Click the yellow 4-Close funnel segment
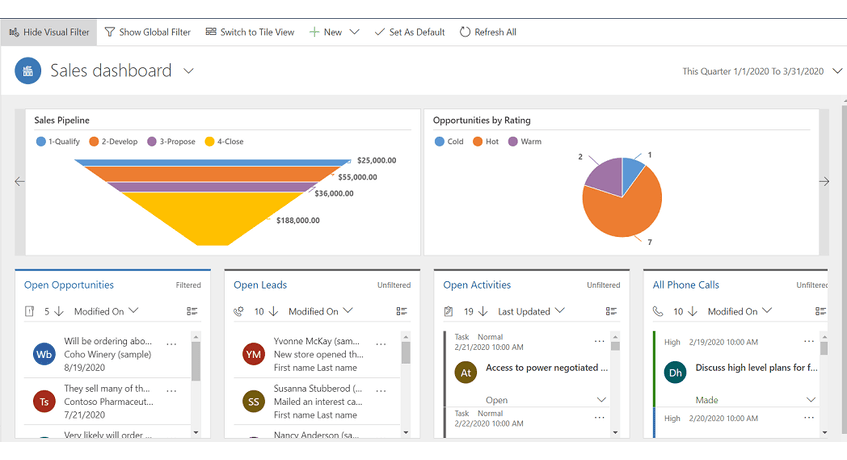This screenshot has height=460, width=847. (226, 215)
